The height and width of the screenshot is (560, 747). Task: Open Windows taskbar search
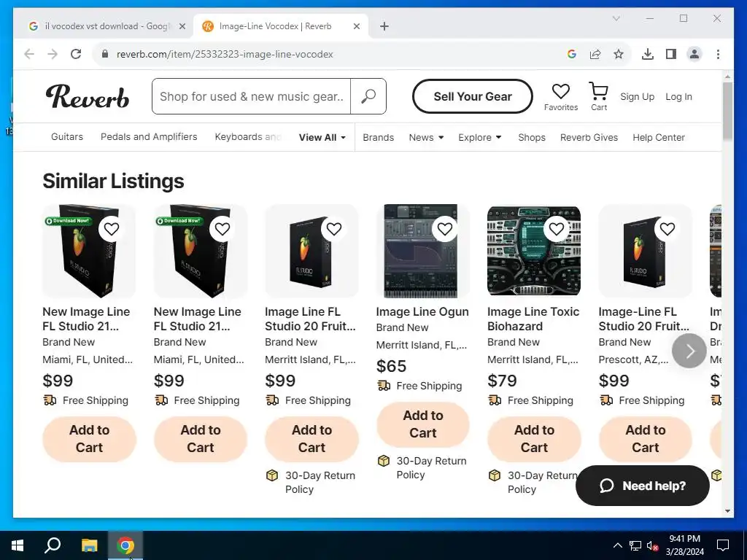pyautogui.click(x=53, y=545)
